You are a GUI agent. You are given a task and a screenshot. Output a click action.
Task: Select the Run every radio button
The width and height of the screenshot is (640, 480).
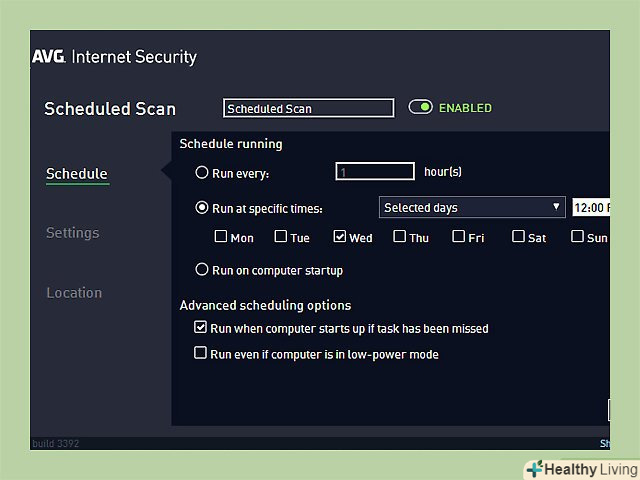click(202, 172)
